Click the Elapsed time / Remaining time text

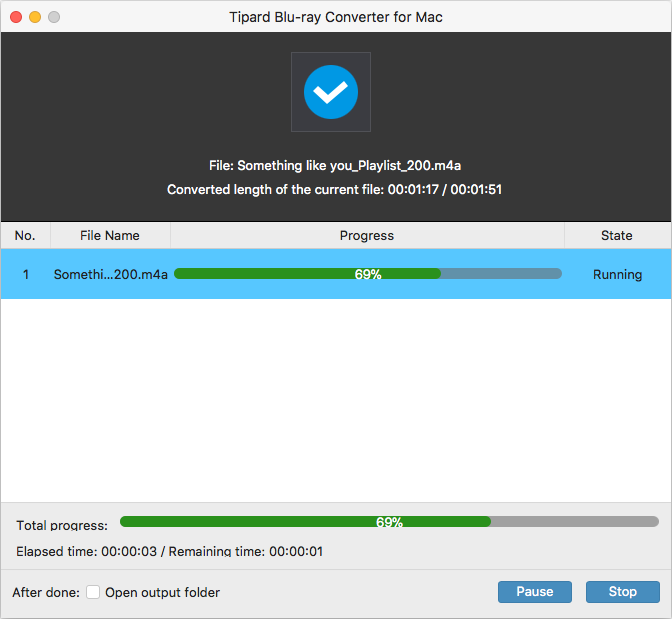[169, 551]
